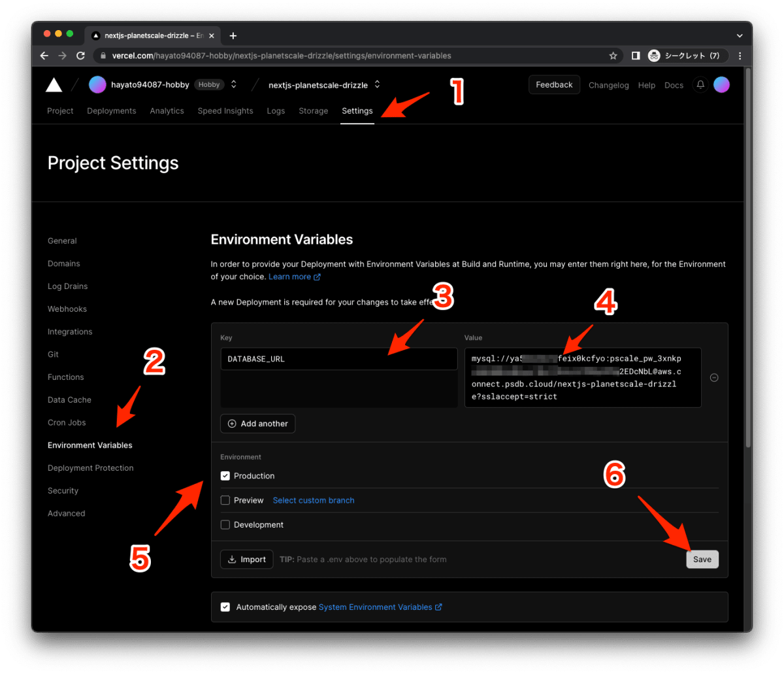Click the Value field with mysql URL
This screenshot has height=674, width=784.
(583, 378)
